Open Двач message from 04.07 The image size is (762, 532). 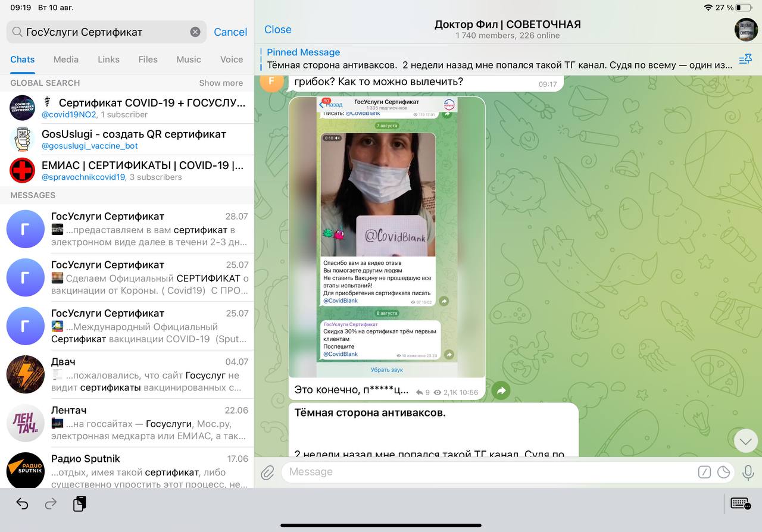[x=127, y=374]
